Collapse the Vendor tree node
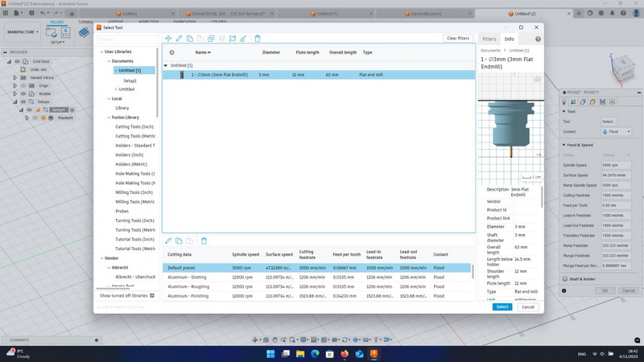This screenshot has width=644, height=362. coord(102,258)
